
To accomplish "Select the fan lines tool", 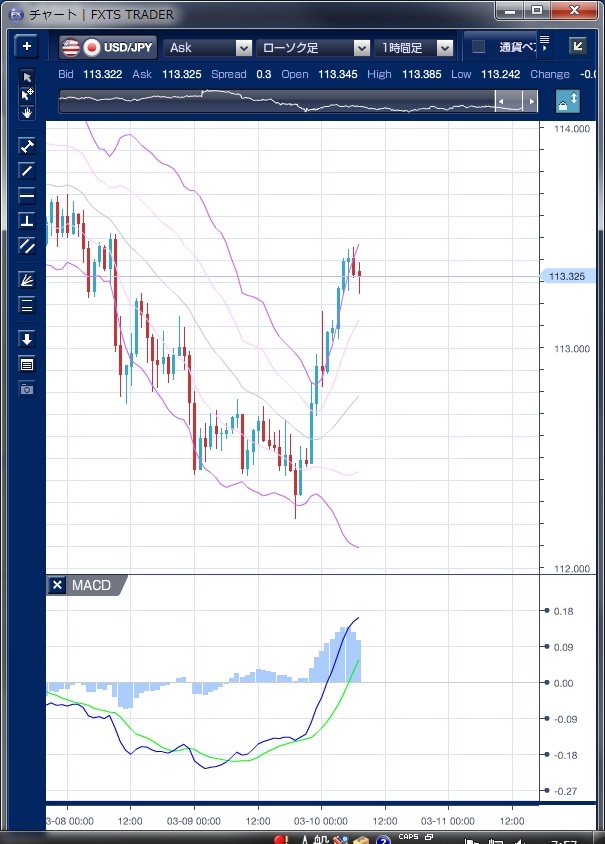I will tap(27, 280).
